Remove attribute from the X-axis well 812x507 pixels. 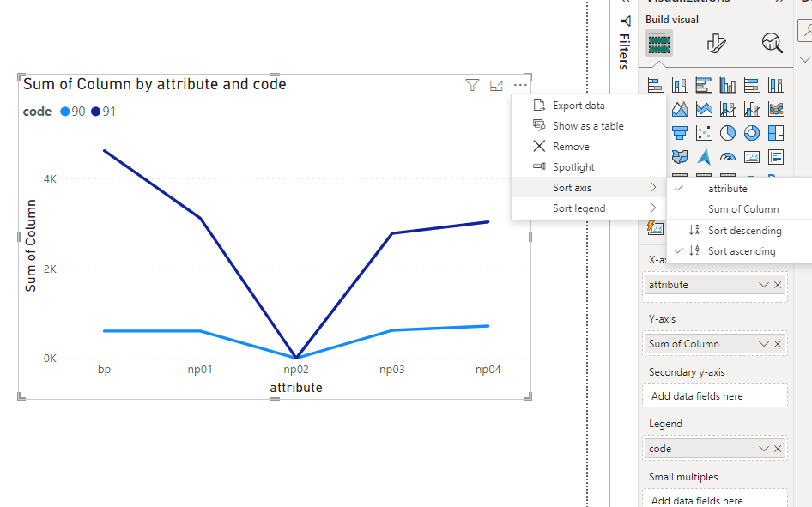[778, 285]
